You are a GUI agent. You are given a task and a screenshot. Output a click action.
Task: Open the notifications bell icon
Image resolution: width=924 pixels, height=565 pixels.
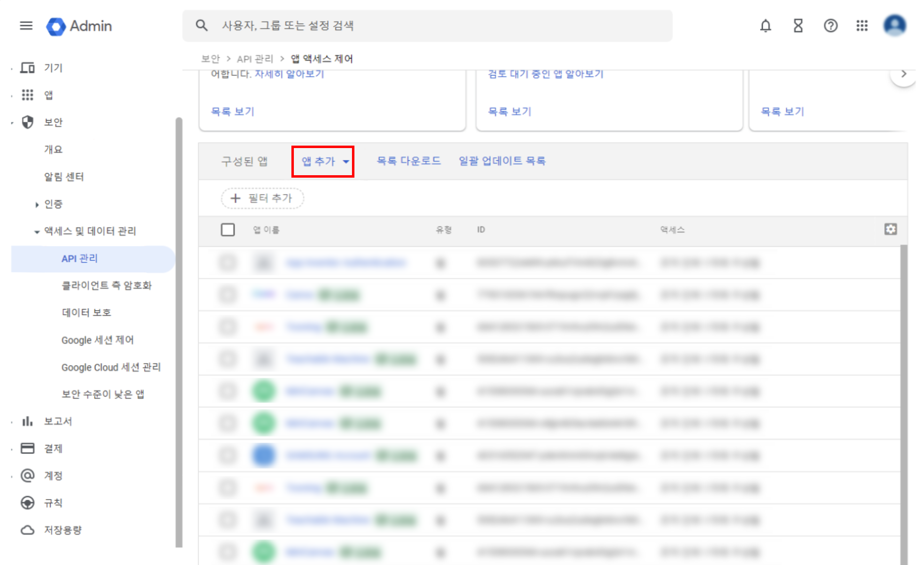[765, 25]
